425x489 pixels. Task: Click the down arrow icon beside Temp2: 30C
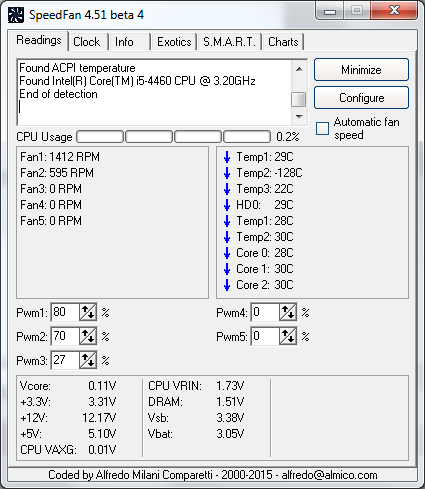(x=227, y=237)
